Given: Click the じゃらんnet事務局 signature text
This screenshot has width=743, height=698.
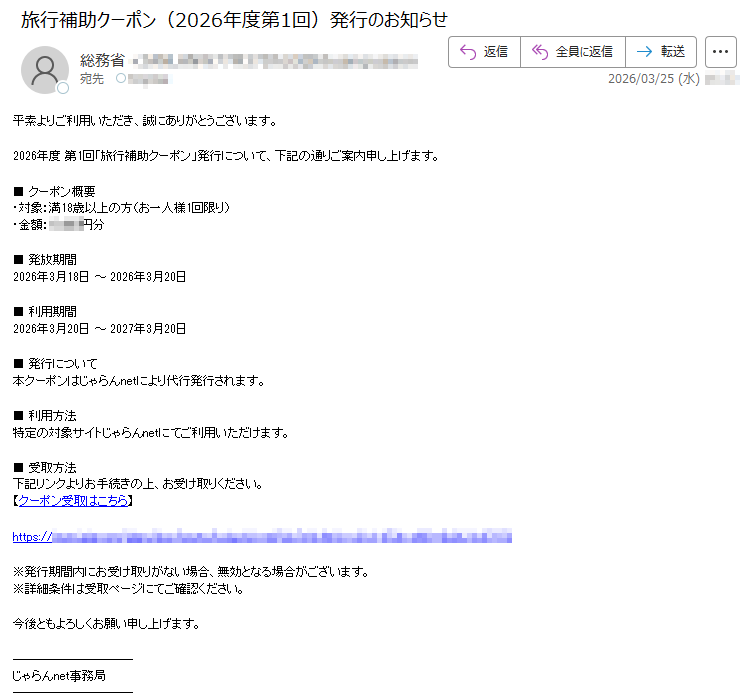Looking at the screenshot, I should (59, 676).
